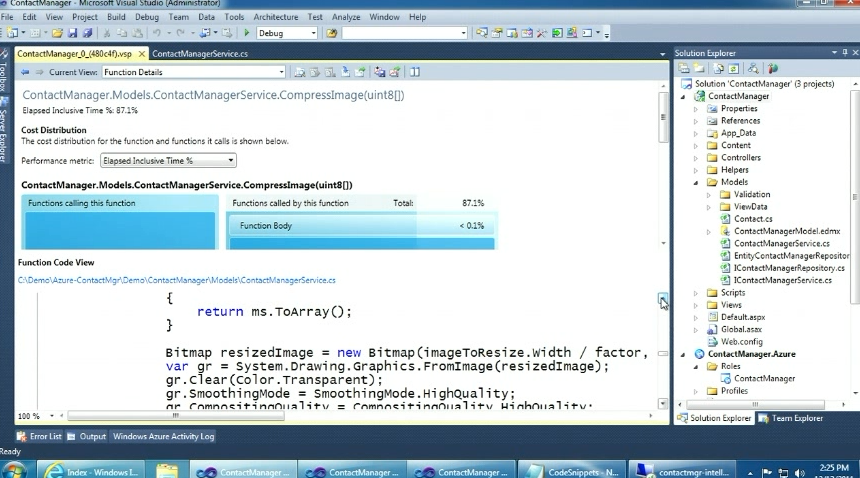Open the Error List tab
This screenshot has width=860, height=478.
point(39,436)
